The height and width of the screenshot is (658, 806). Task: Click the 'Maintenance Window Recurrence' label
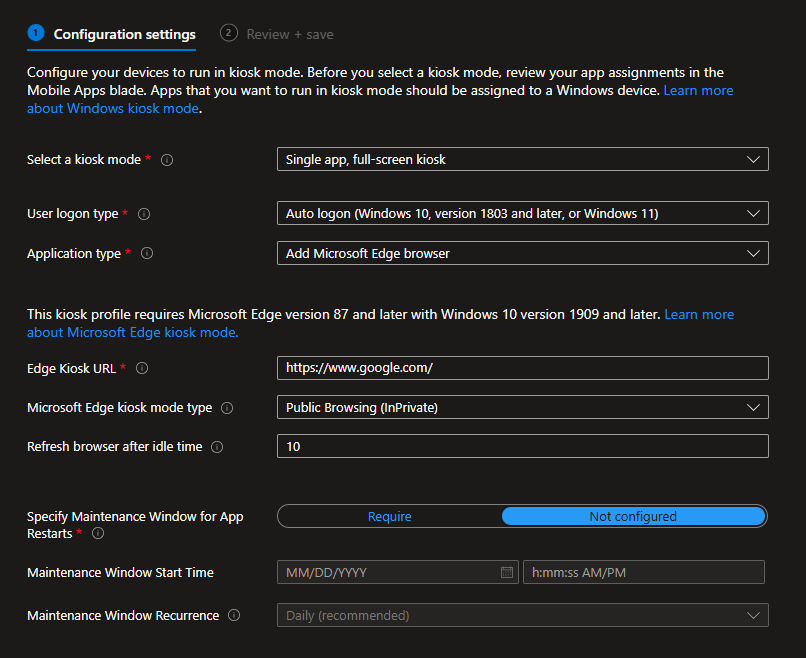123,616
